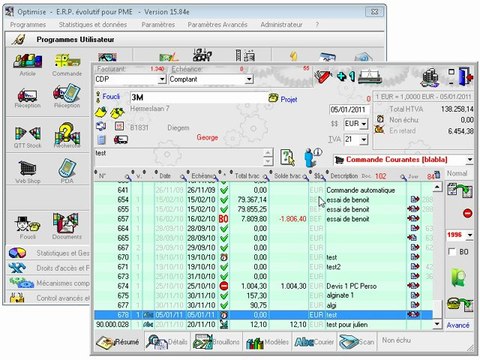Click the red Swiss knife tool icon
This screenshot has height=360, width=480.
point(323,76)
